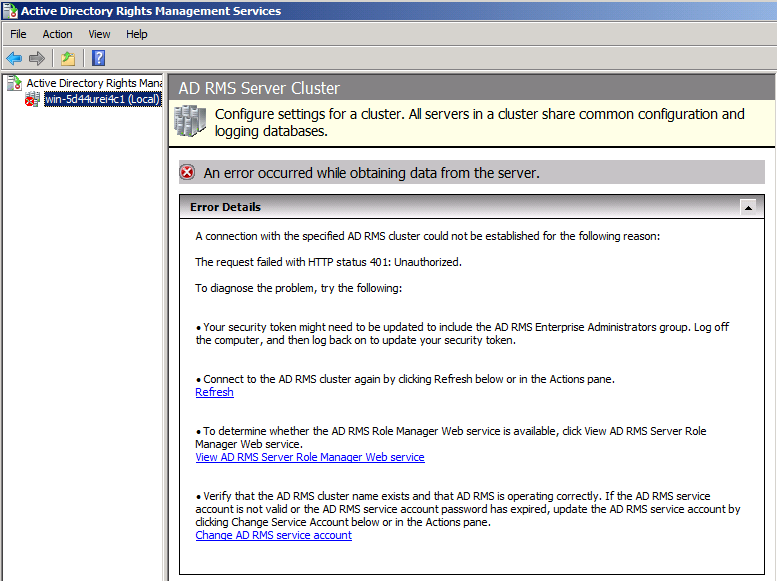777x581 pixels.
Task: Select Active Directory Rights Management root node
Action: click(x=94, y=83)
